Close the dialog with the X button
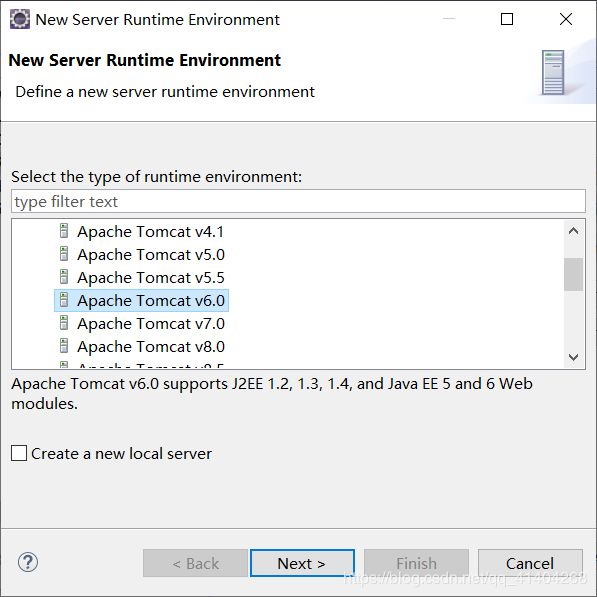This screenshot has width=597, height=597. [566, 19]
